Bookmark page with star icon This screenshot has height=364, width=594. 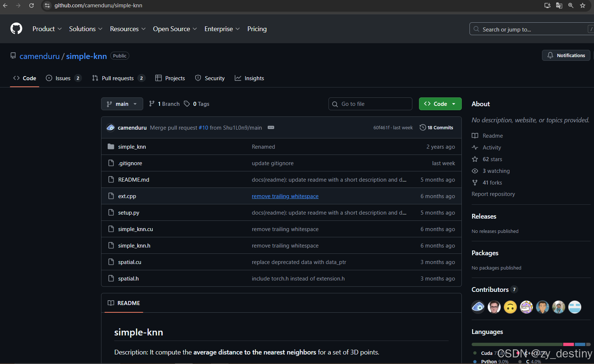[583, 5]
